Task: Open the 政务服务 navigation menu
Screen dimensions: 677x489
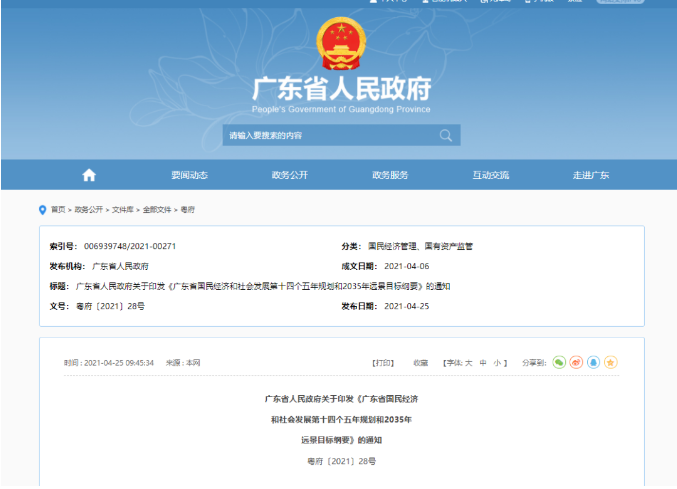Action: click(x=390, y=175)
